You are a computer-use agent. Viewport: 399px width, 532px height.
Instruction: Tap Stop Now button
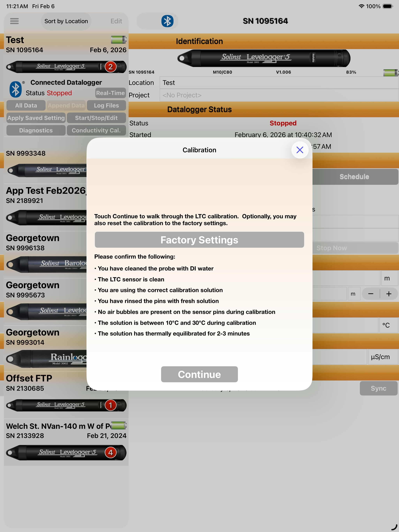point(355,248)
